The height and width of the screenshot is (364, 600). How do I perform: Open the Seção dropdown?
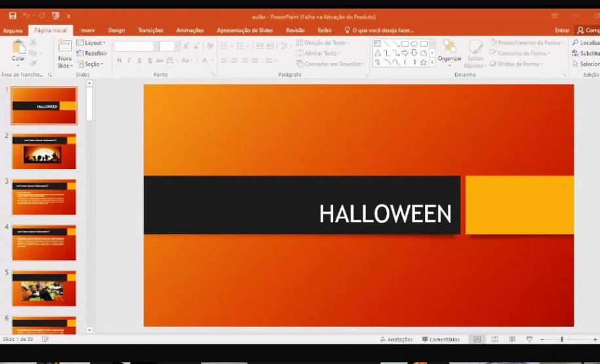point(90,64)
